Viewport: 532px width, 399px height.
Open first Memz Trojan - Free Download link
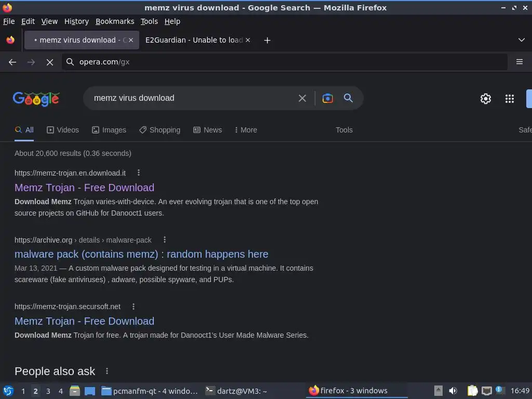coord(84,188)
